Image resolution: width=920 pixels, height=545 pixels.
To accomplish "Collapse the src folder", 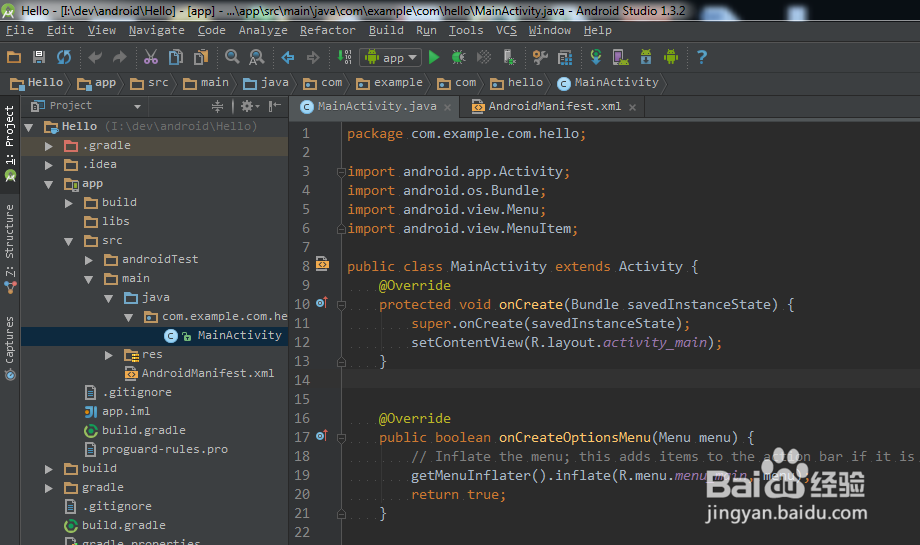I will pyautogui.click(x=69, y=241).
